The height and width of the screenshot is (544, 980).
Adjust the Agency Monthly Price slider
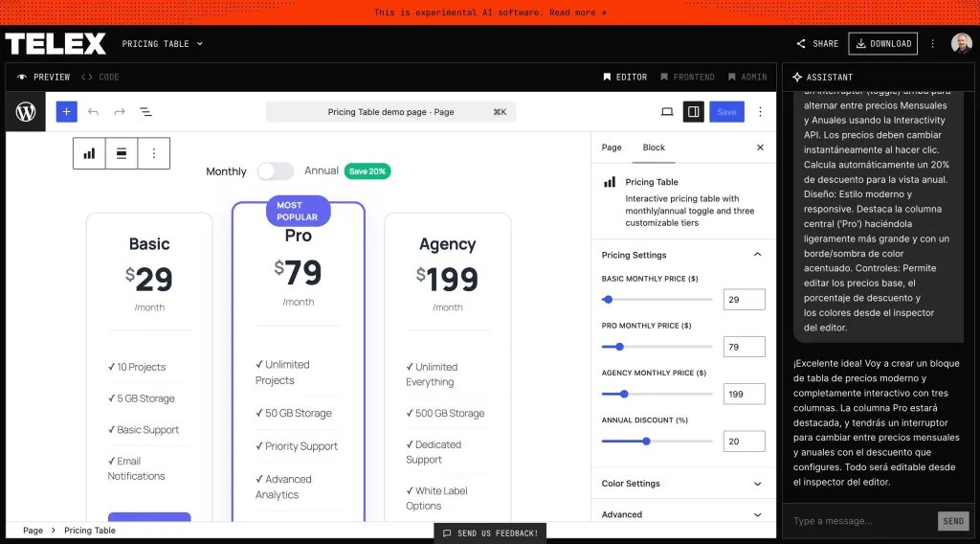pyautogui.click(x=657, y=394)
